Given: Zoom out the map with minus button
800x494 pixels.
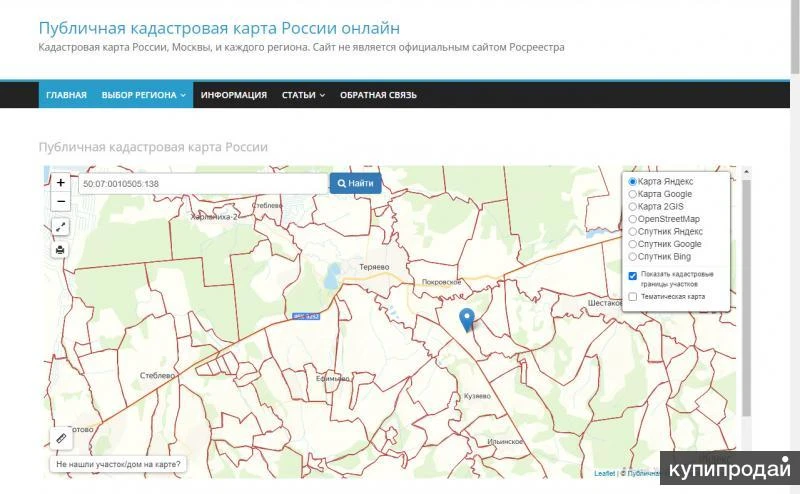Looking at the screenshot, I should pyautogui.click(x=61, y=201).
